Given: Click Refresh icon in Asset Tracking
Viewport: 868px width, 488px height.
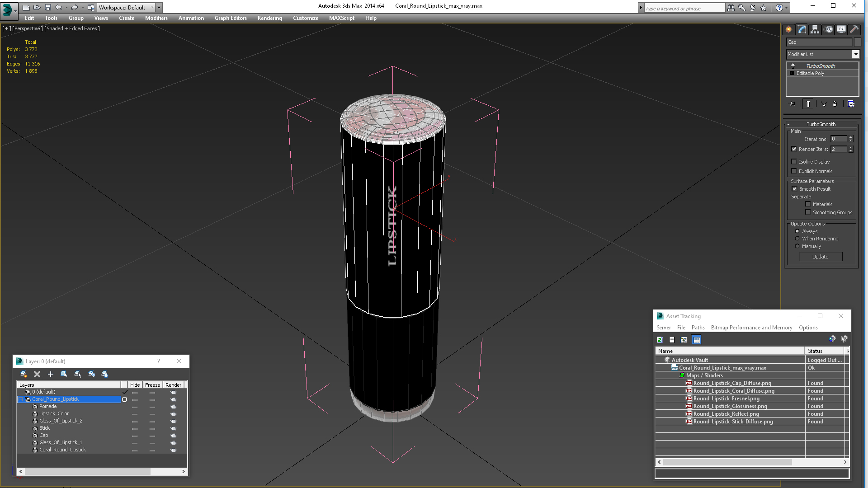Looking at the screenshot, I should coord(660,340).
